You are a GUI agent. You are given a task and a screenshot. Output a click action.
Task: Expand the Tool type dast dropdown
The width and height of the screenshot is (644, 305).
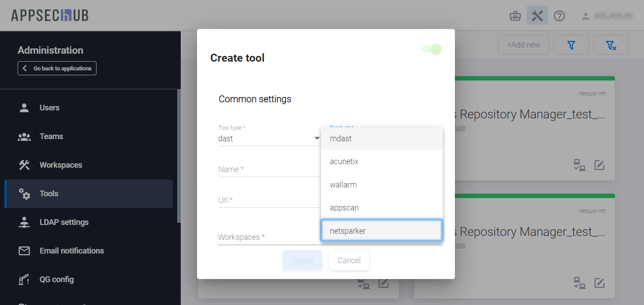point(269,138)
